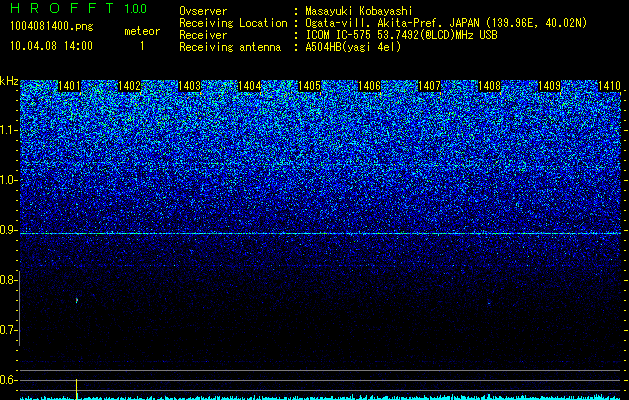Click the 1409 time marker

click(x=549, y=86)
